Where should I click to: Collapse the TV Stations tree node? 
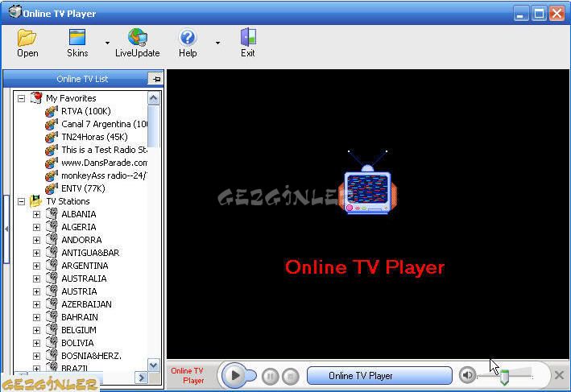[21, 201]
